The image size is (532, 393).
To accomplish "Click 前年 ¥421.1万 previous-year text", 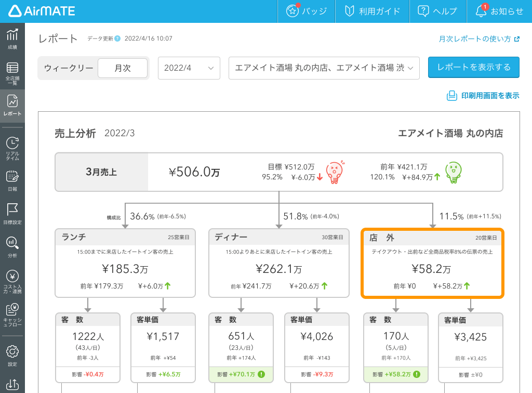I will (404, 167).
